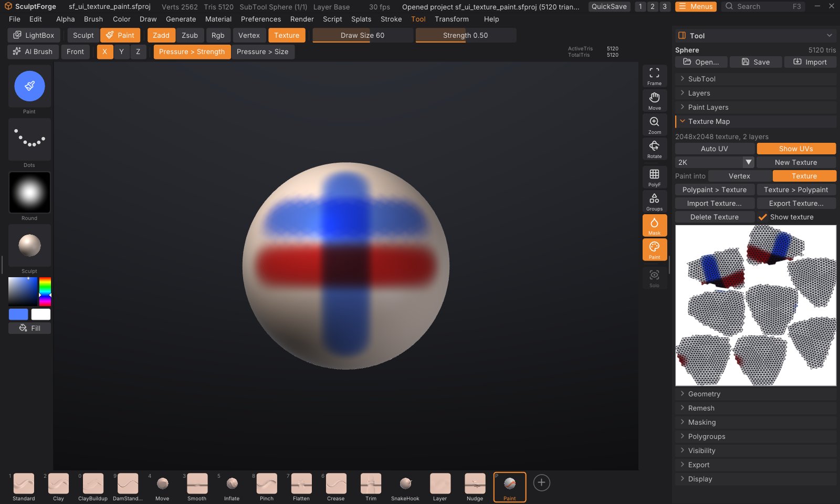Expand the SubTool section
This screenshot has width=840, height=504.
(x=755, y=79)
